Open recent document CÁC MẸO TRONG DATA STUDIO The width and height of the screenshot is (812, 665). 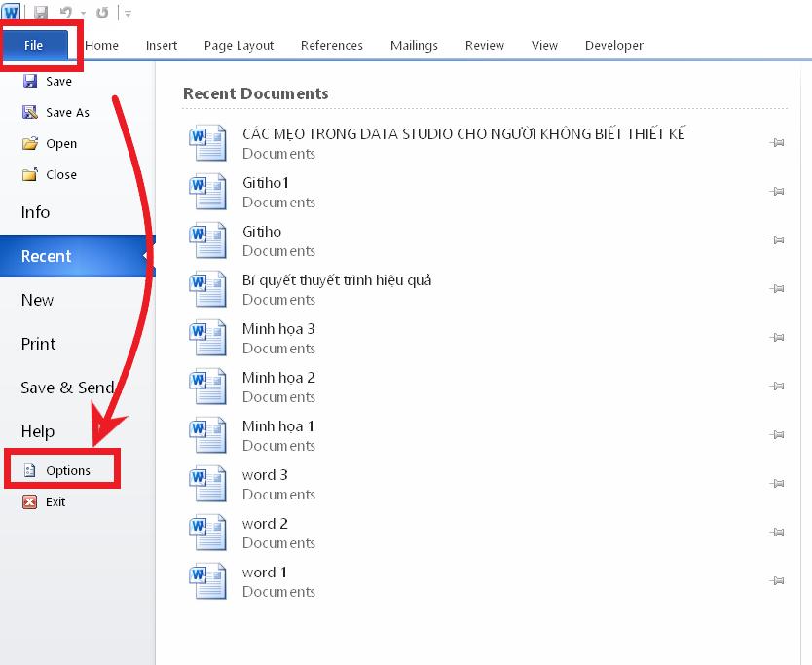[x=487, y=143]
